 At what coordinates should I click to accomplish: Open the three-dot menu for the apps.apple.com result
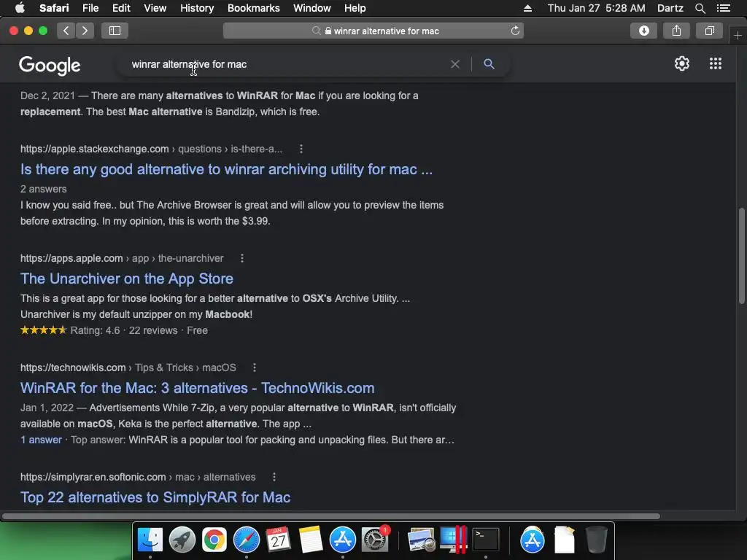tap(242, 258)
